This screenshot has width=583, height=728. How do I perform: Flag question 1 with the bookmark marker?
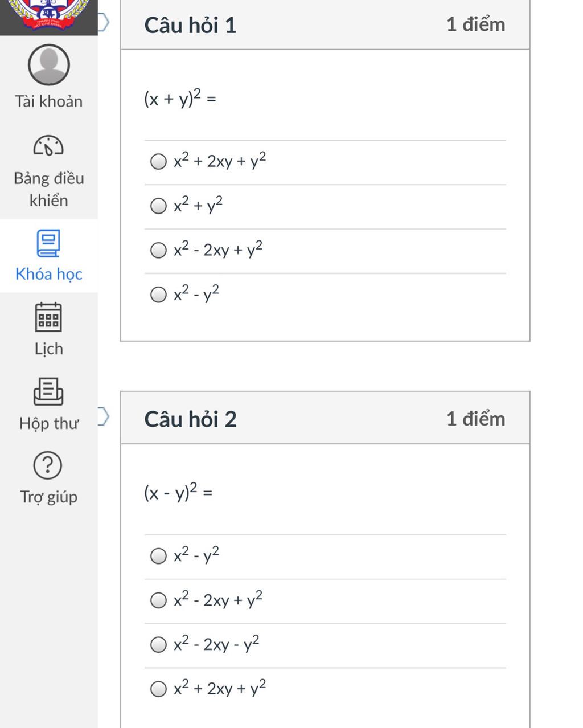click(103, 23)
